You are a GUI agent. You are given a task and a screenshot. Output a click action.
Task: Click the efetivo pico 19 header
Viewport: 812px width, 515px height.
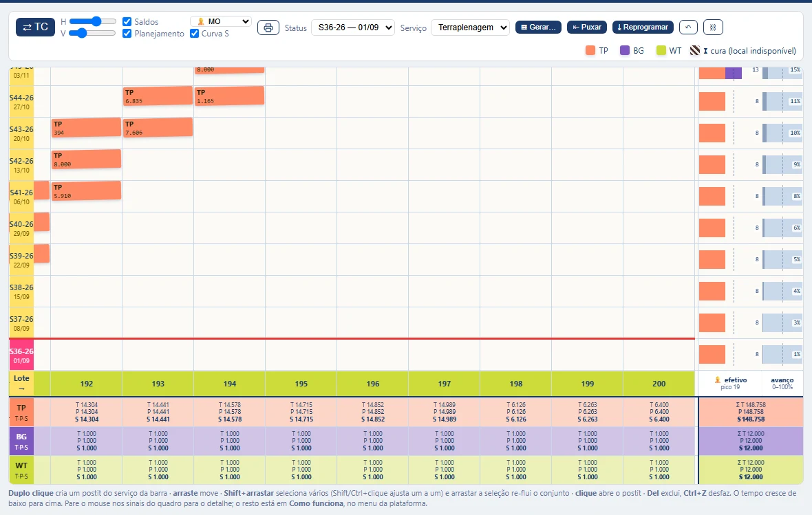click(730, 383)
